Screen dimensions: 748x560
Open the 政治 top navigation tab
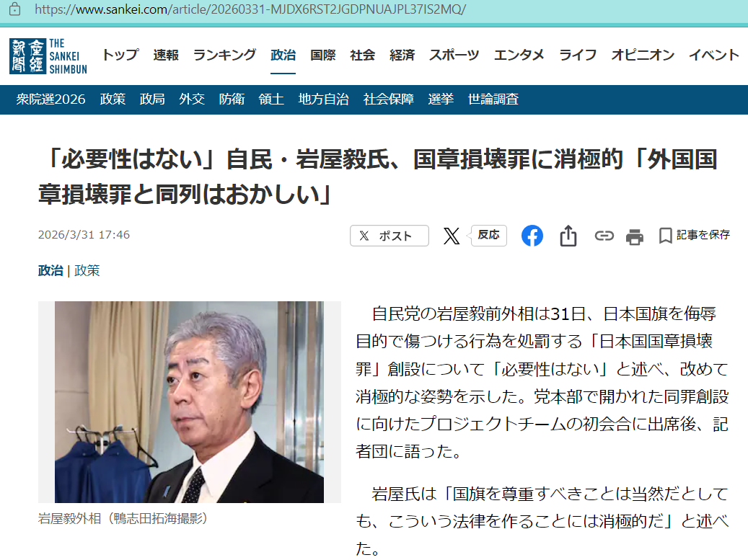(x=283, y=55)
